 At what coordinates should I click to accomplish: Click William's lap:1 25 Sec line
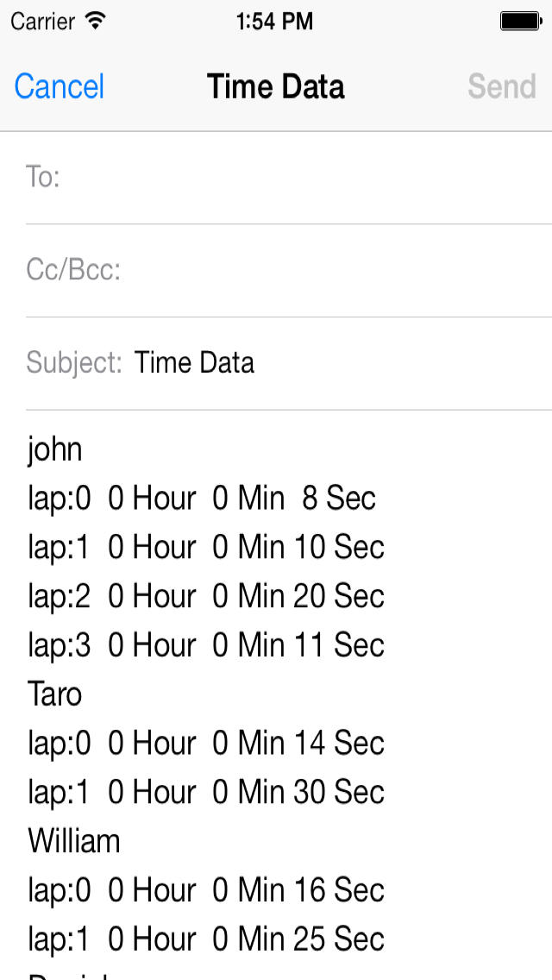pyautogui.click(x=205, y=939)
